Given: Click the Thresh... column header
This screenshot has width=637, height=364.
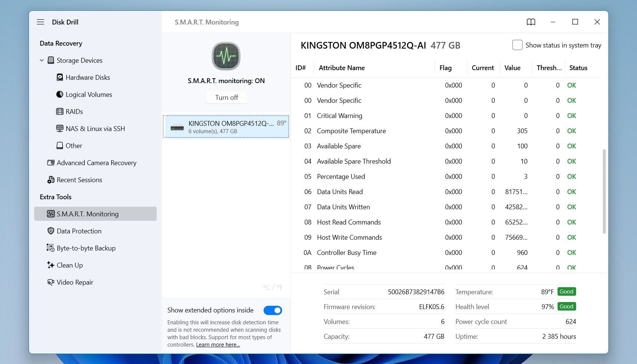Looking at the screenshot, I should [549, 68].
